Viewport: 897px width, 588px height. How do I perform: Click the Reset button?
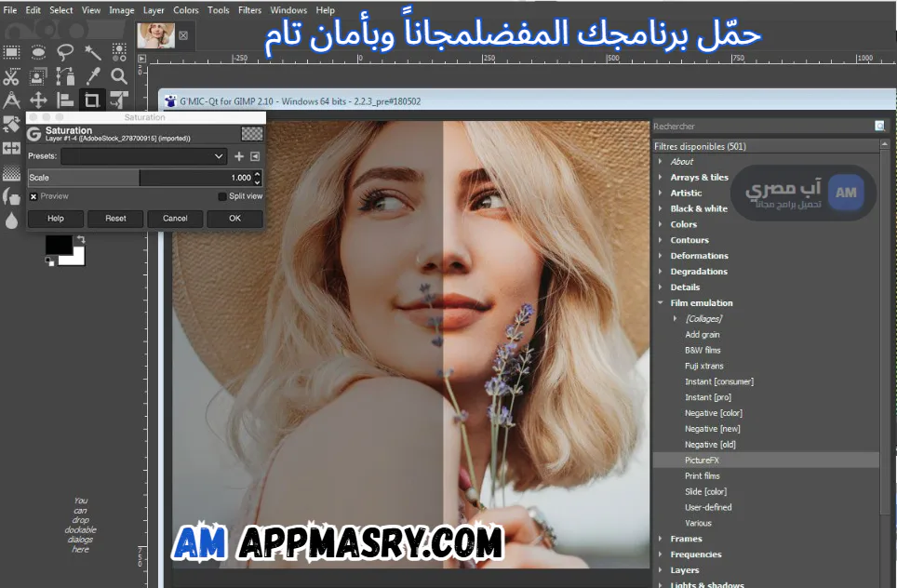(x=115, y=219)
